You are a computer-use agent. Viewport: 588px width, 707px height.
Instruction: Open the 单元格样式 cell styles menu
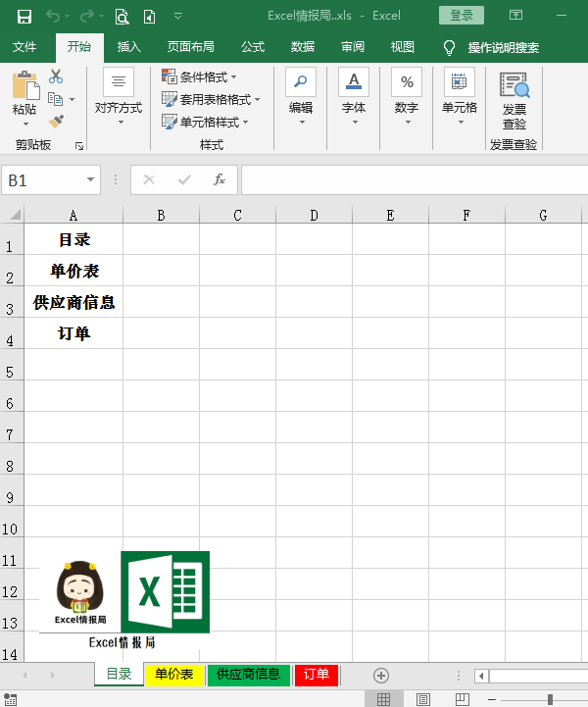click(x=205, y=122)
